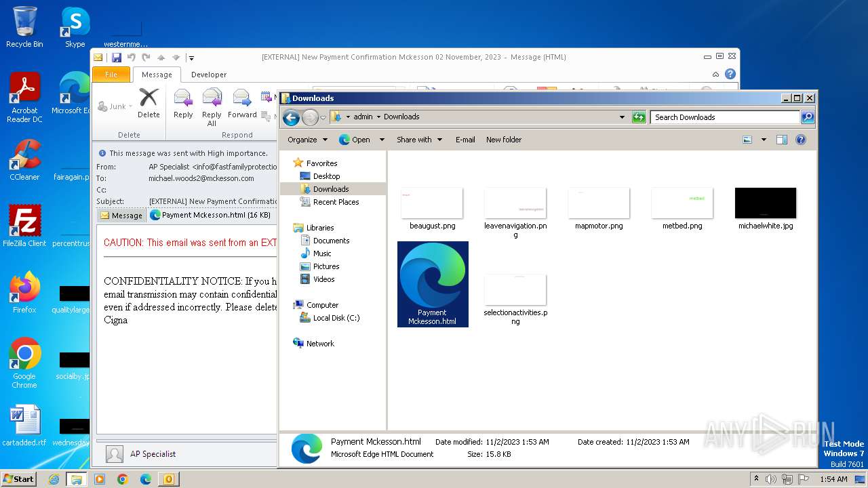Switch to the Message ribbon tab
The height and width of the screenshot is (488, 868).
pyautogui.click(x=157, y=75)
